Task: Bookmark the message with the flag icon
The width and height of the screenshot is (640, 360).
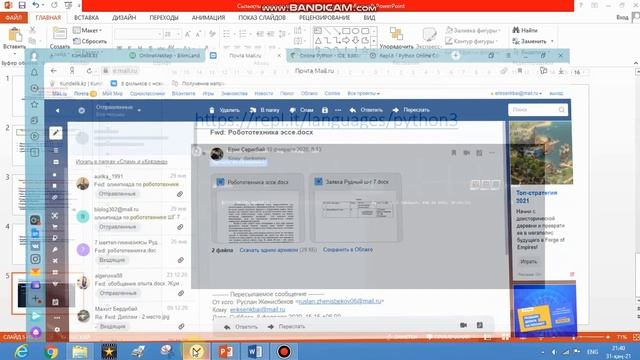Action: point(453,153)
